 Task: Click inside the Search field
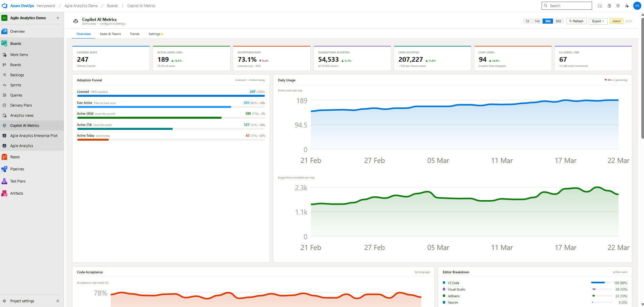(x=566, y=6)
